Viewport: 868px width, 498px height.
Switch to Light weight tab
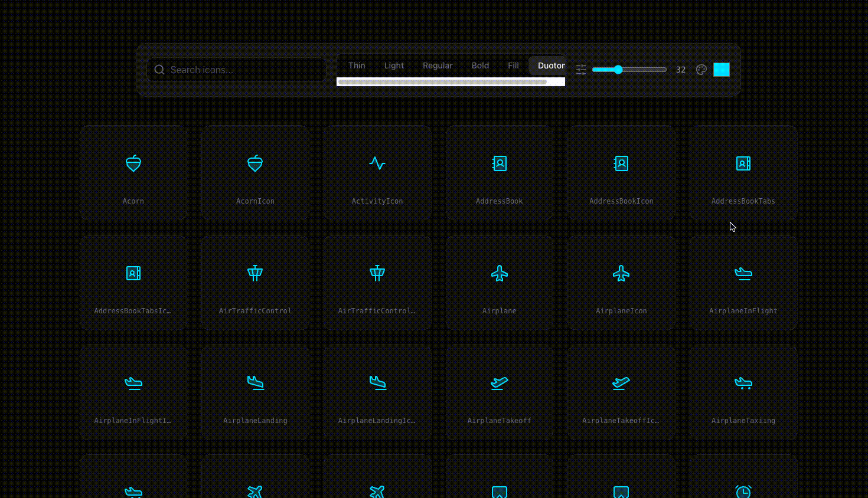(x=394, y=65)
